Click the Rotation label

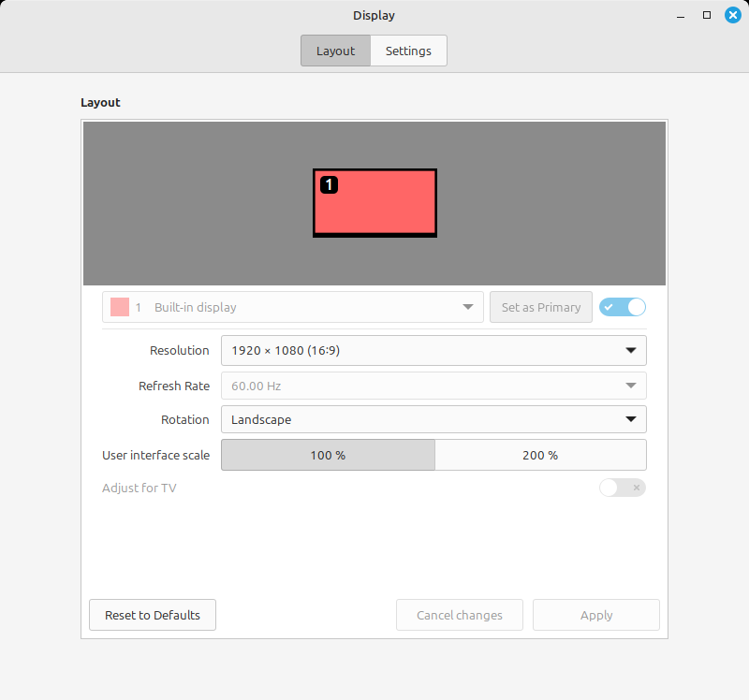point(185,419)
